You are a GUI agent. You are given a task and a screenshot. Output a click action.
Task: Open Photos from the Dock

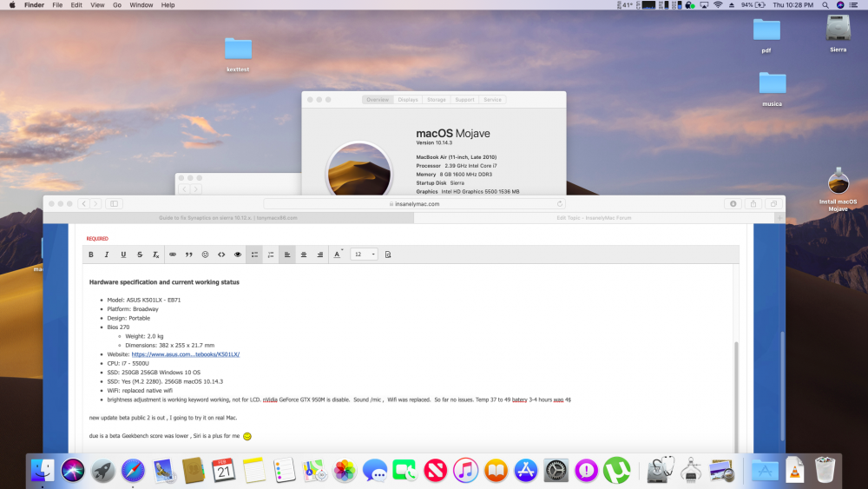[x=345, y=471]
